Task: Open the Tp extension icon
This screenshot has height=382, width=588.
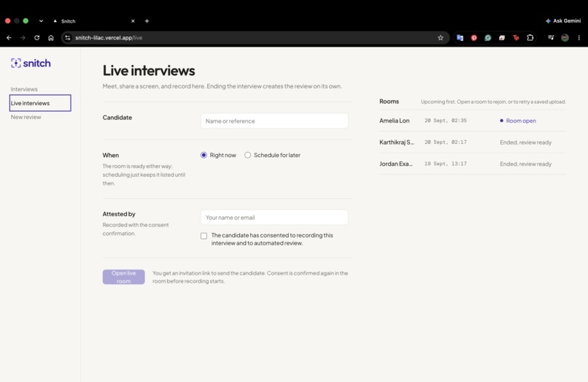Action: click(x=516, y=37)
